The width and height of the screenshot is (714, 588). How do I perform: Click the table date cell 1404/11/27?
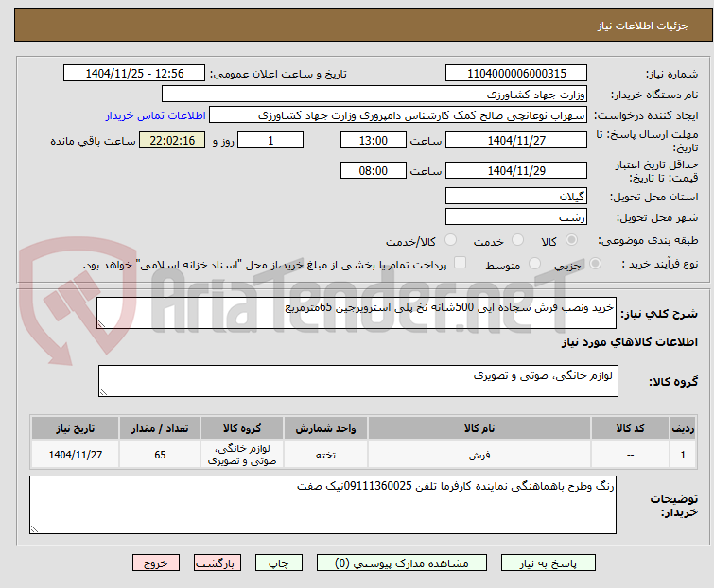[75, 454]
